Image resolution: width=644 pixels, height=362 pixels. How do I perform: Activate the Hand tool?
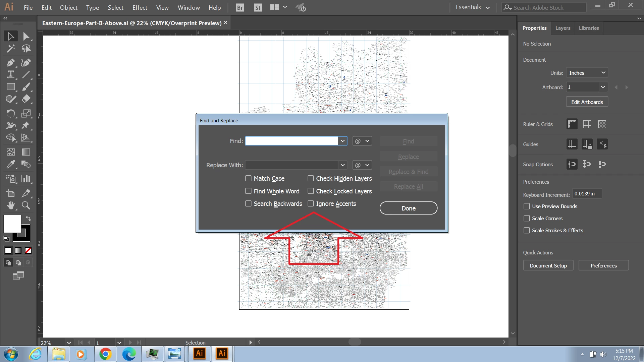point(10,205)
